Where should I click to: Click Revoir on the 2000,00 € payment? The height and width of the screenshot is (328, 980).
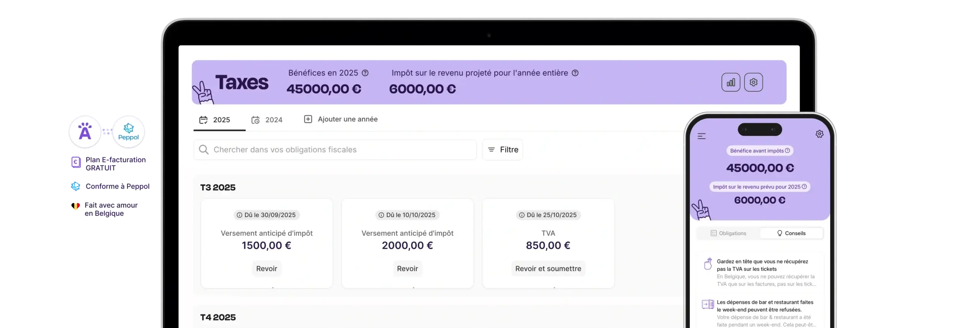pyautogui.click(x=407, y=269)
